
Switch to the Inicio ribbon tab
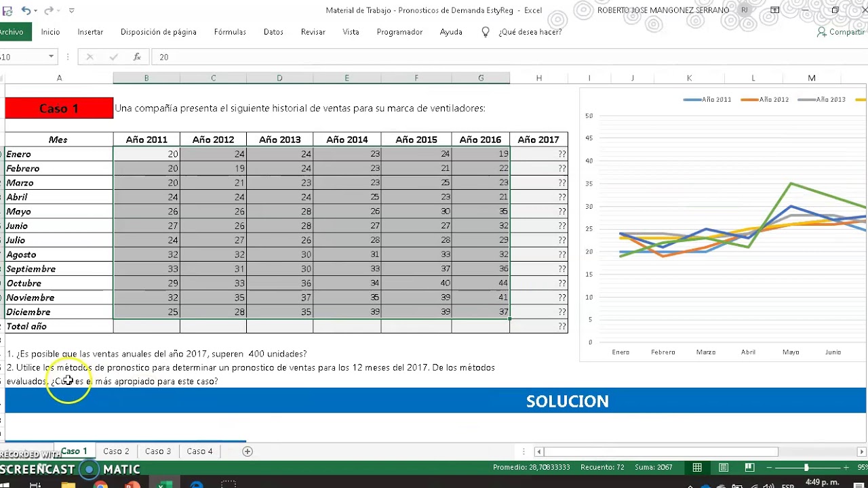pyautogui.click(x=50, y=32)
